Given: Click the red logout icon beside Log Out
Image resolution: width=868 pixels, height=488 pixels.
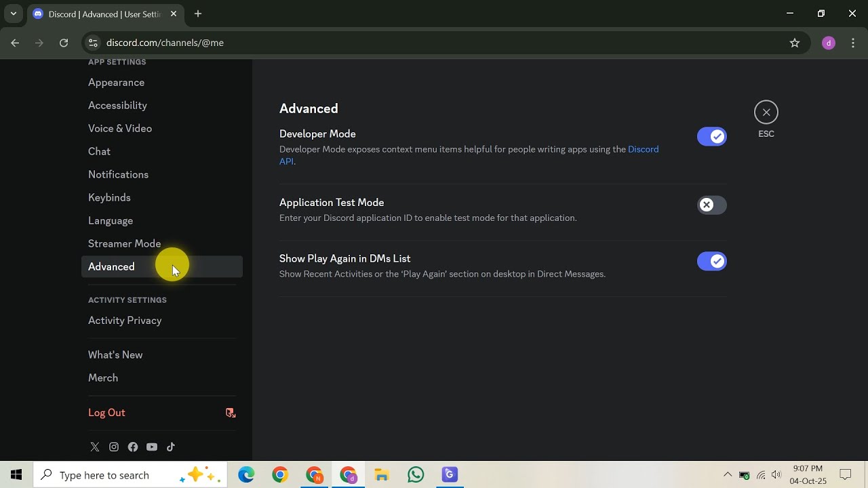Looking at the screenshot, I should 231,413.
